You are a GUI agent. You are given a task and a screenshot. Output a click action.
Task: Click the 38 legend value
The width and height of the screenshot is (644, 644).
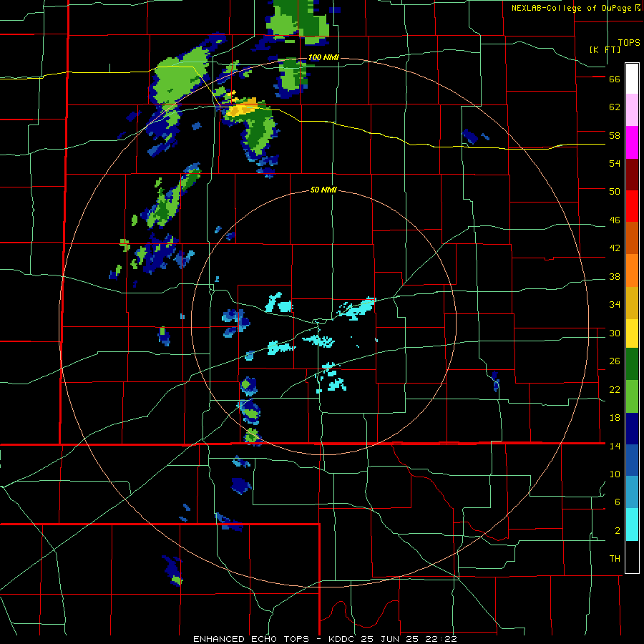pyautogui.click(x=615, y=277)
